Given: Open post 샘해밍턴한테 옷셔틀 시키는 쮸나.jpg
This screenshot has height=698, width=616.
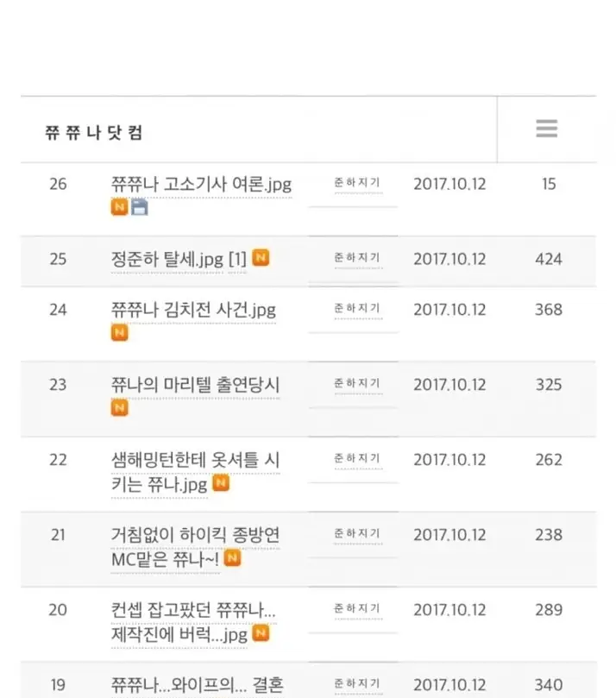Looking at the screenshot, I should 195,472.
